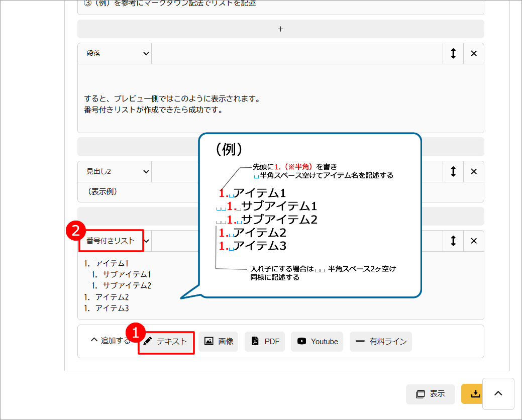Click the plus bar above the 段落 block
The height and width of the screenshot is (420, 522).
click(280, 29)
